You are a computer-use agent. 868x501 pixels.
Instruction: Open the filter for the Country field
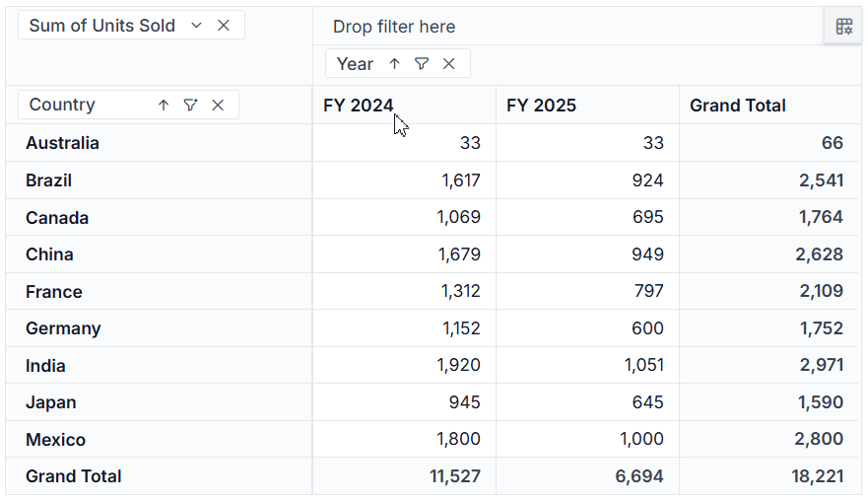(190, 105)
